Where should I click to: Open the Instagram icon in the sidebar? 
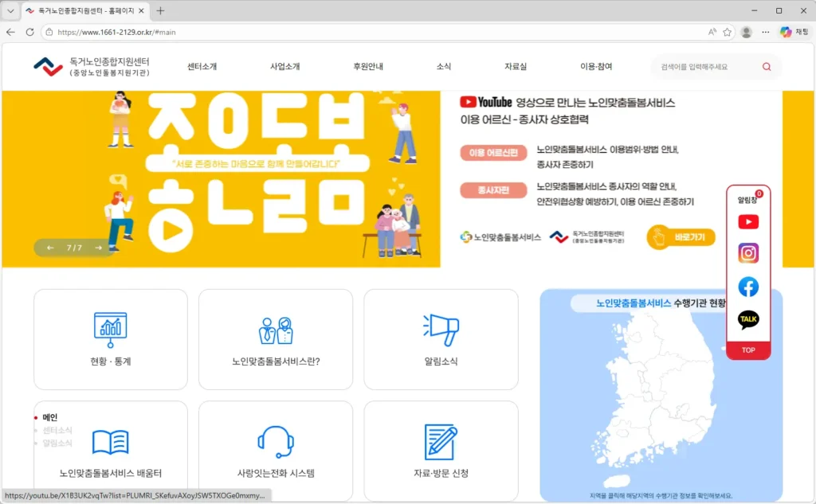tap(747, 254)
